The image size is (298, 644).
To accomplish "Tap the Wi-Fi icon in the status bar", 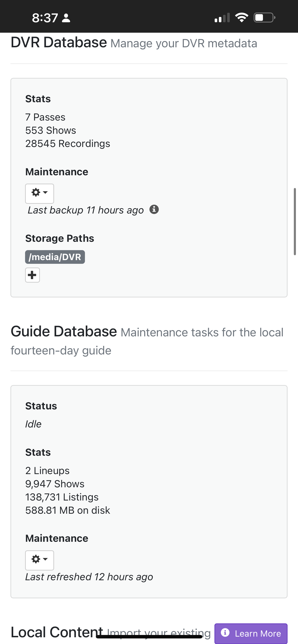I will coord(241,18).
